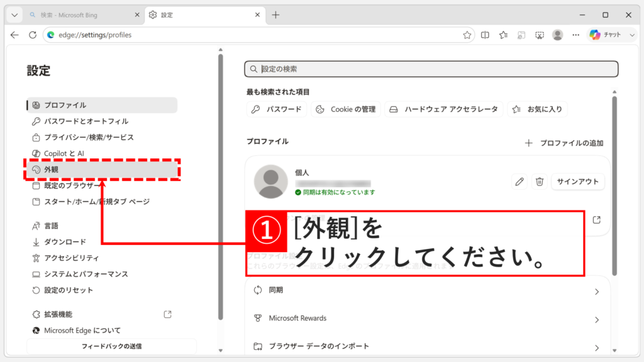Screen dimensions: 644x362
Task: Click the パスワード quick search chip
Action: [277, 109]
